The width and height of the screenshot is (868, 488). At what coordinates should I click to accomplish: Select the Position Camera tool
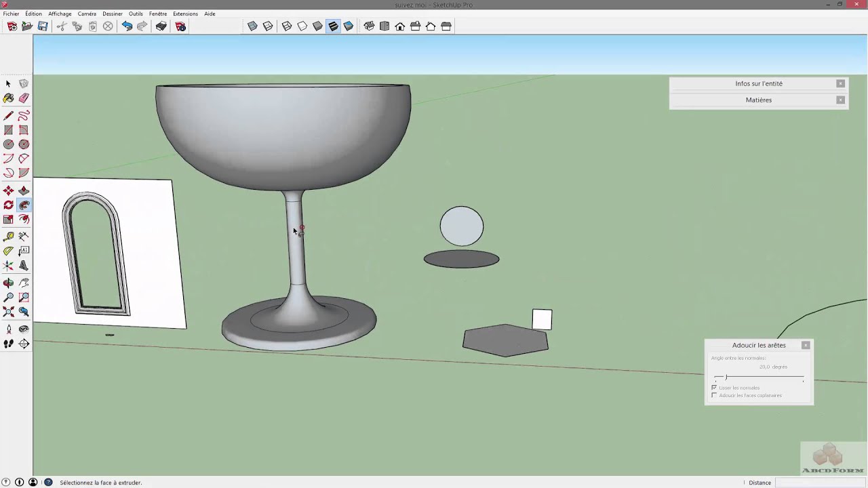click(x=8, y=329)
